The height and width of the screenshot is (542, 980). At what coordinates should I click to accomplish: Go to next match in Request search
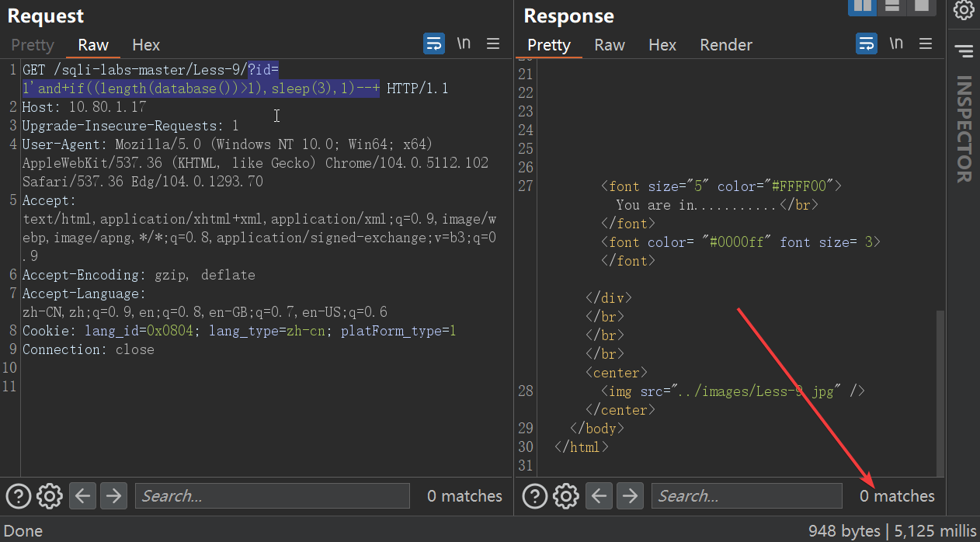tap(113, 495)
